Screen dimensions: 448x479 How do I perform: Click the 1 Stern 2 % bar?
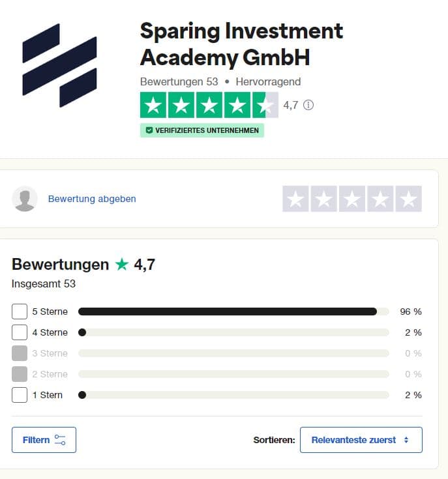click(x=233, y=395)
